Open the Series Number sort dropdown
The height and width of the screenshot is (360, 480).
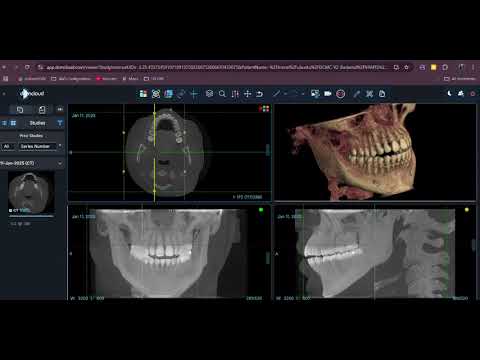pyautogui.click(x=37, y=146)
